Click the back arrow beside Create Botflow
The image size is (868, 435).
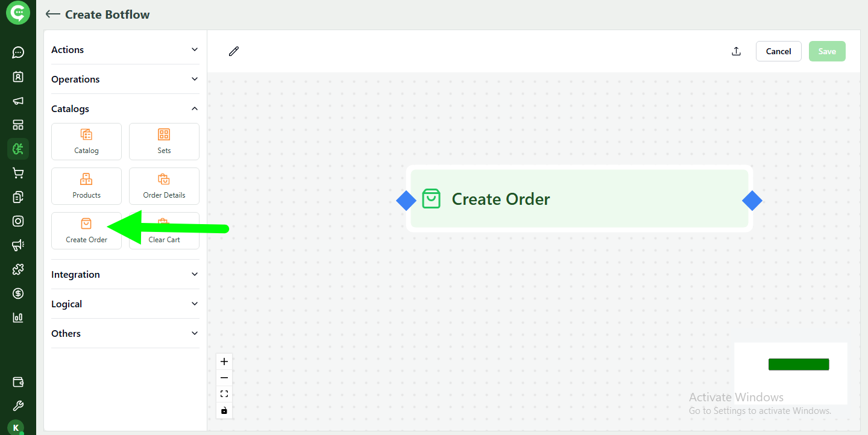52,14
